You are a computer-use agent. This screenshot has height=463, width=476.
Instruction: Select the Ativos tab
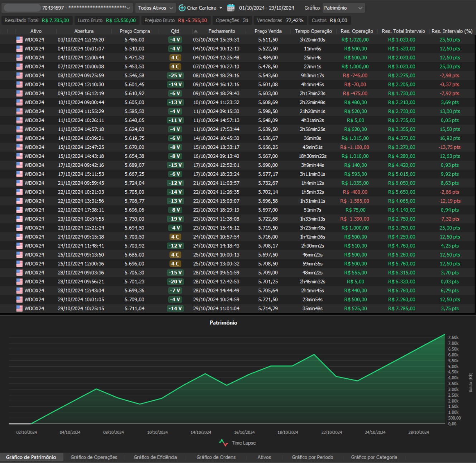[264, 457]
